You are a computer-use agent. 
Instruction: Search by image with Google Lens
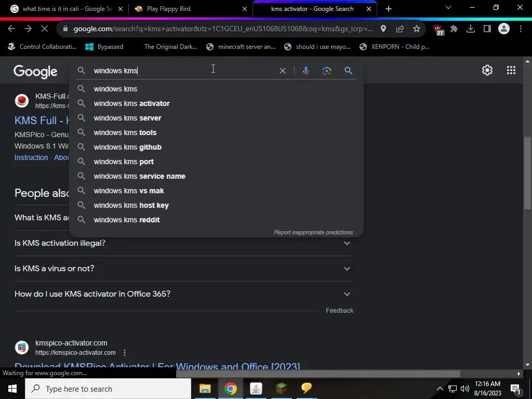(326, 71)
